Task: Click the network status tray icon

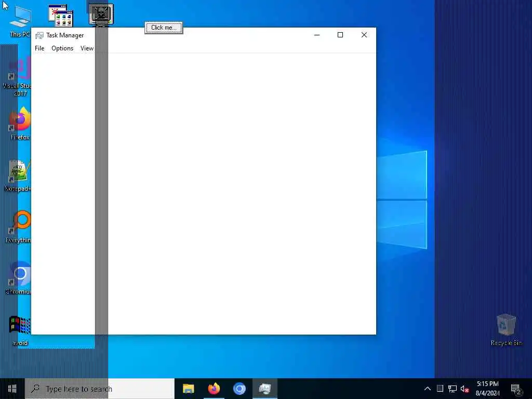Action: pos(453,389)
